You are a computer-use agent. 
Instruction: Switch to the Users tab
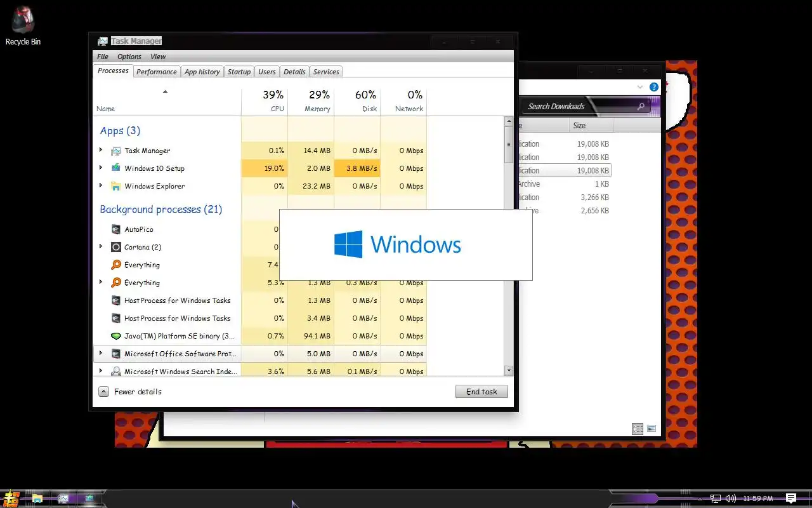tap(267, 72)
